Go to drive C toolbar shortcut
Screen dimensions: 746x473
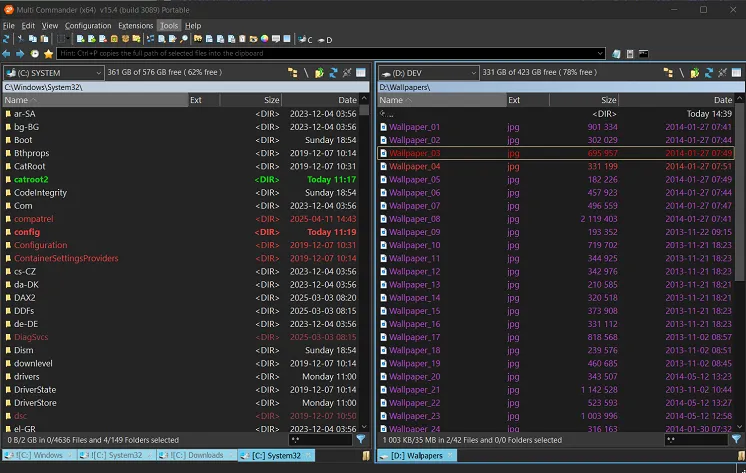(305, 39)
